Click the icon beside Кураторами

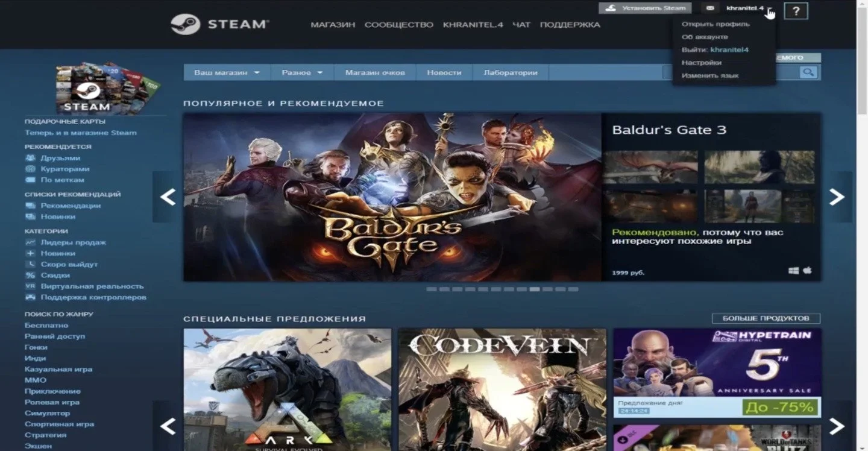click(30, 169)
